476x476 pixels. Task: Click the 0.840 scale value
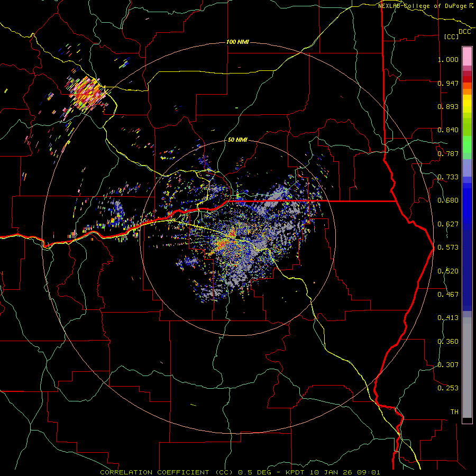448,130
